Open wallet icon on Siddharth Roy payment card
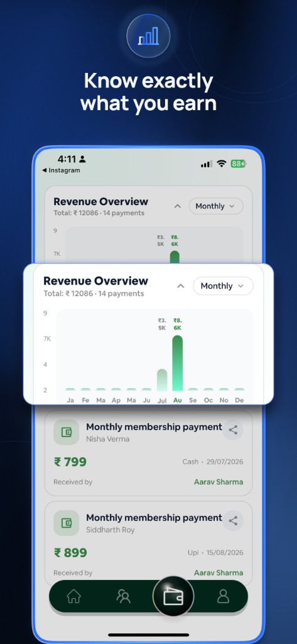 point(66,523)
